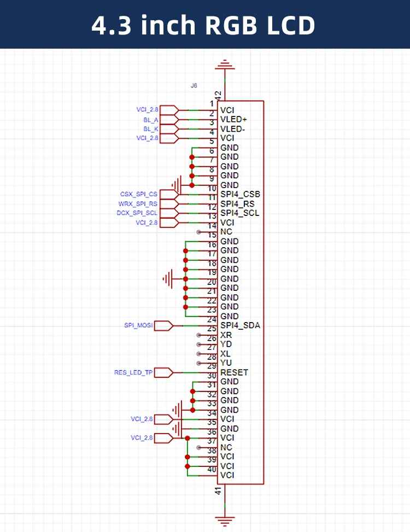Click pin number 42 at connector top
The height and width of the screenshot is (532, 410).
pos(218,95)
